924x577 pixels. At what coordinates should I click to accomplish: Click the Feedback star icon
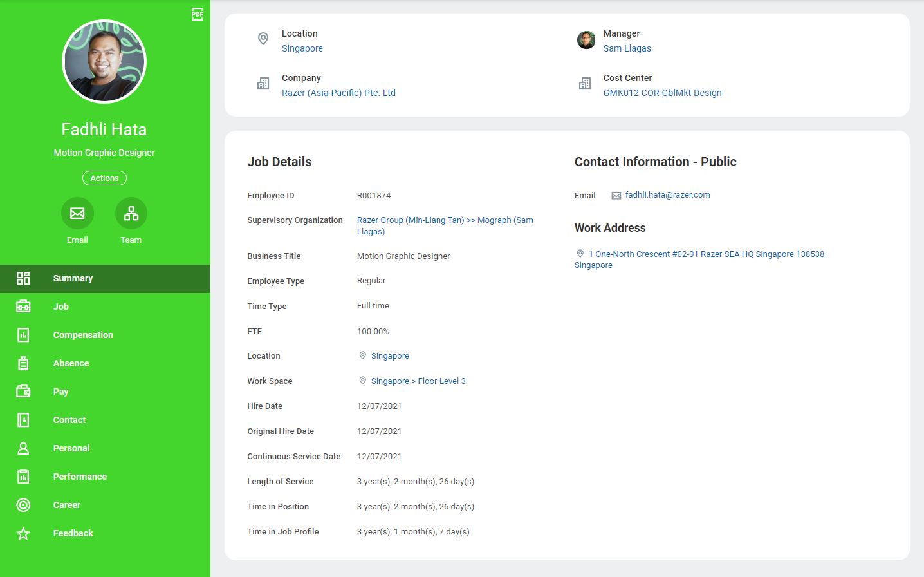pos(23,533)
